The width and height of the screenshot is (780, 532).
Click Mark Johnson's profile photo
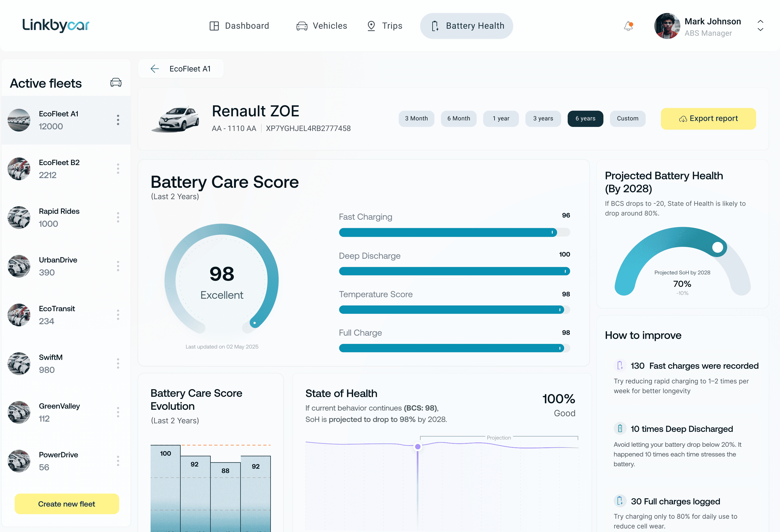tap(667, 26)
